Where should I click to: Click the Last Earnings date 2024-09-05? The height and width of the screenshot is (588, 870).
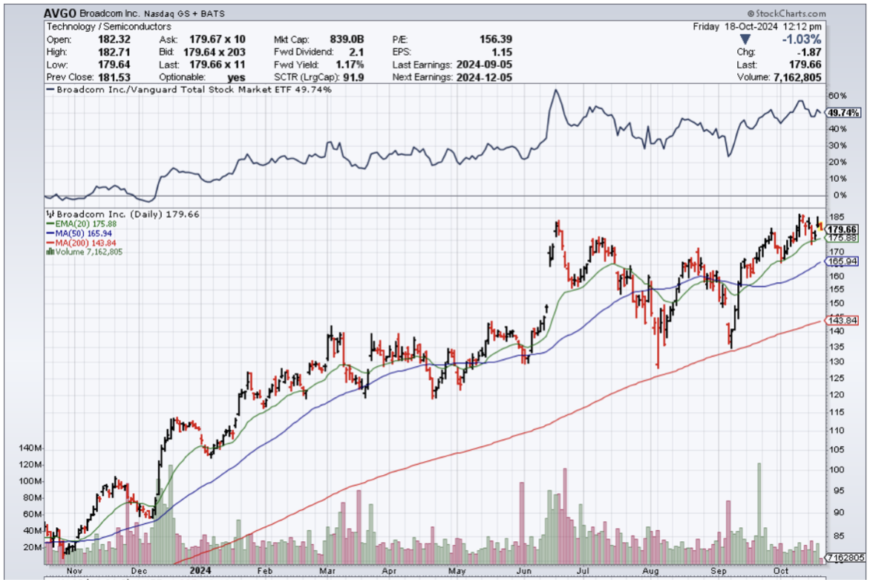tap(484, 65)
